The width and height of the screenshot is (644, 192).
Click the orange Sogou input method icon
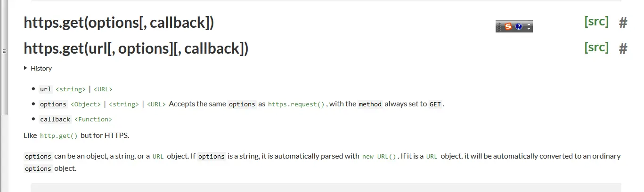[x=508, y=27]
